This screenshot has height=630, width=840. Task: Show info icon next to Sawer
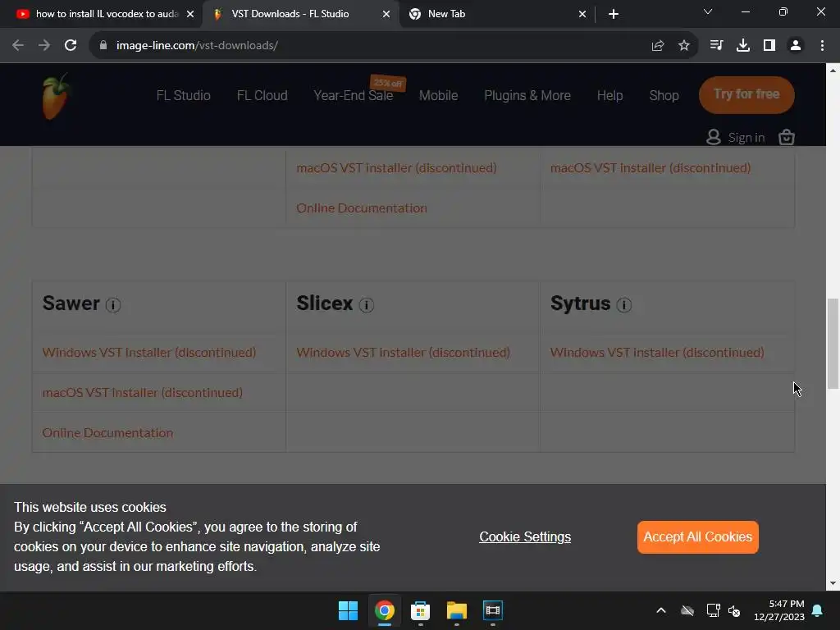tap(113, 305)
